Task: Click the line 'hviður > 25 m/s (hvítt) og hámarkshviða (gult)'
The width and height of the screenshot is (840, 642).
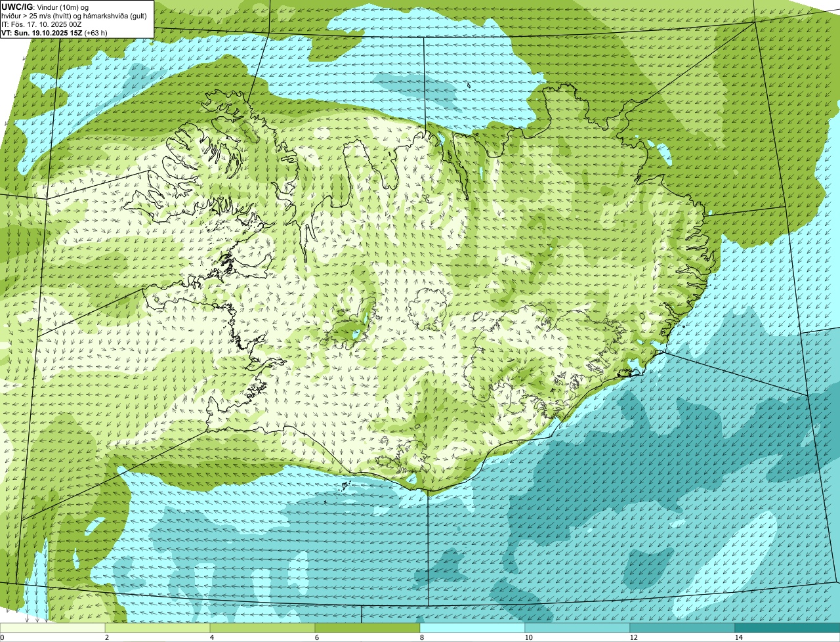Action: click(74, 15)
